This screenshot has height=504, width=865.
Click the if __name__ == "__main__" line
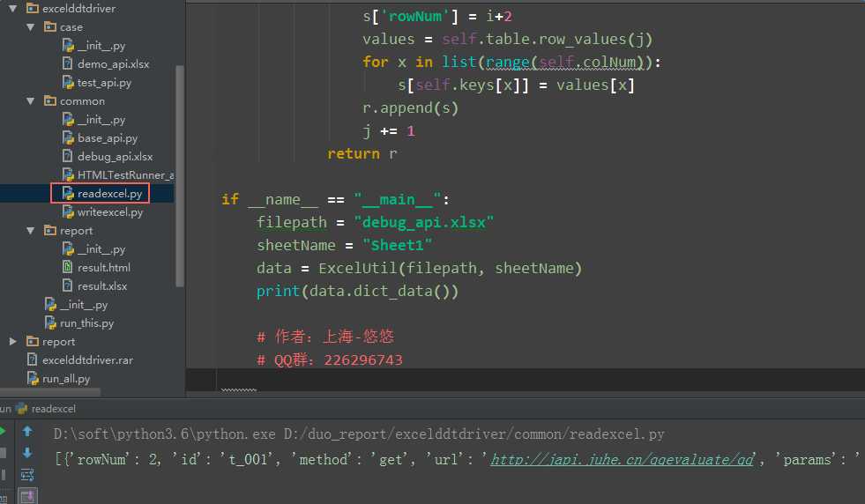[335, 199]
